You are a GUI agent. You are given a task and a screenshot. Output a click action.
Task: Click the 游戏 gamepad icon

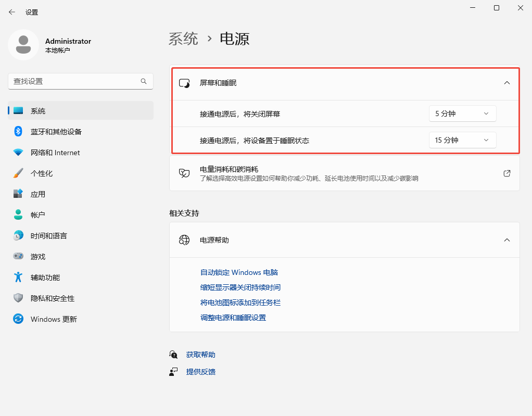tap(18, 256)
